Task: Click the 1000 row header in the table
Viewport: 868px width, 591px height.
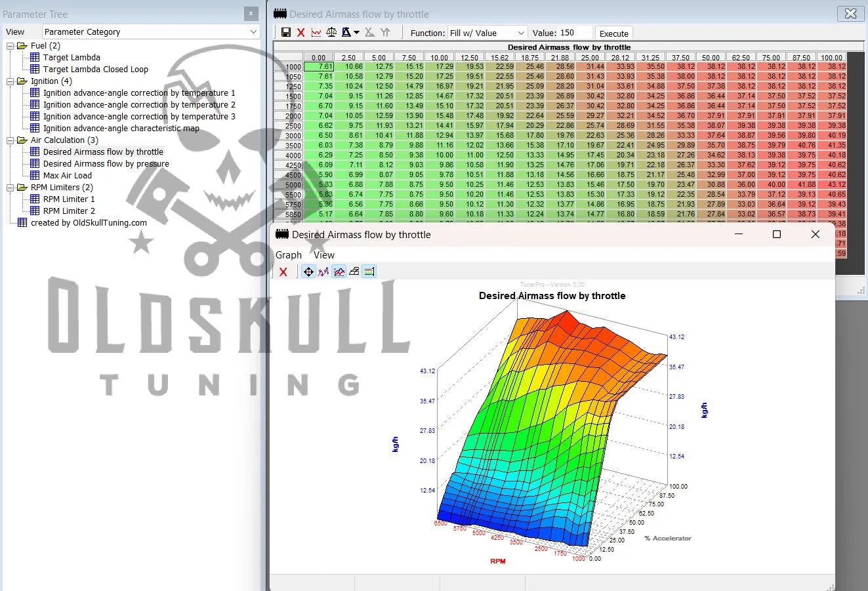Action: point(289,67)
